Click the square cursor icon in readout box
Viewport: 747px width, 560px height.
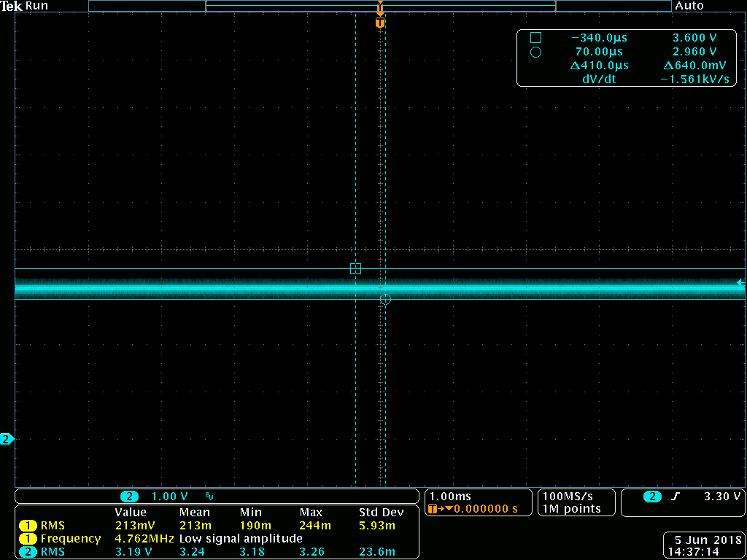pyautogui.click(x=535, y=38)
